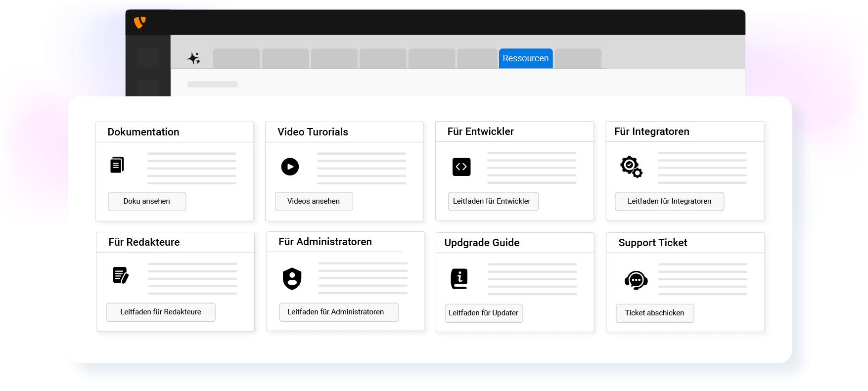
Task: Click the Updgrade Guide heading
Action: click(x=482, y=243)
